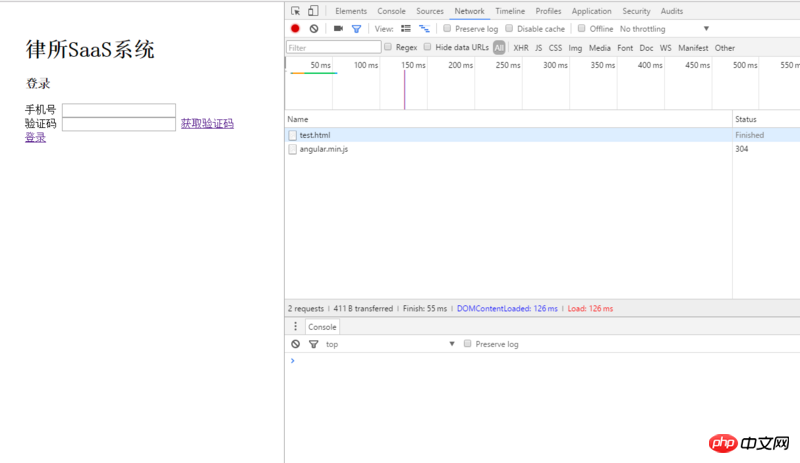Image resolution: width=800 pixels, height=463 pixels.
Task: Enable Regex filter checkbox
Action: pos(388,47)
